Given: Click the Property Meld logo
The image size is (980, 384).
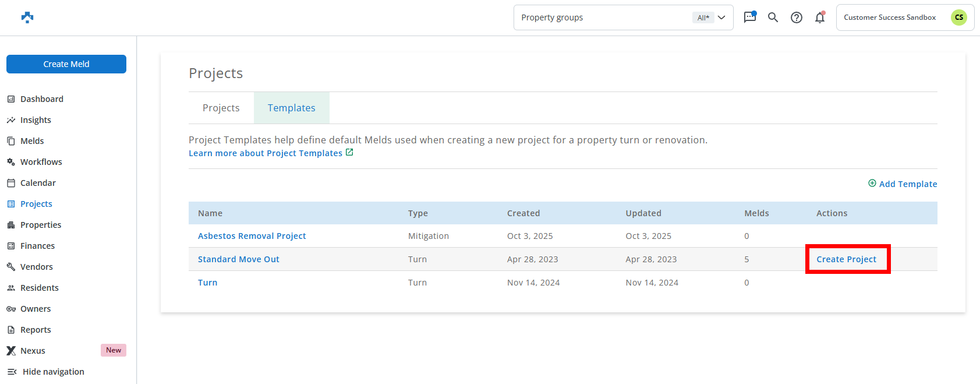Looking at the screenshot, I should [x=27, y=17].
